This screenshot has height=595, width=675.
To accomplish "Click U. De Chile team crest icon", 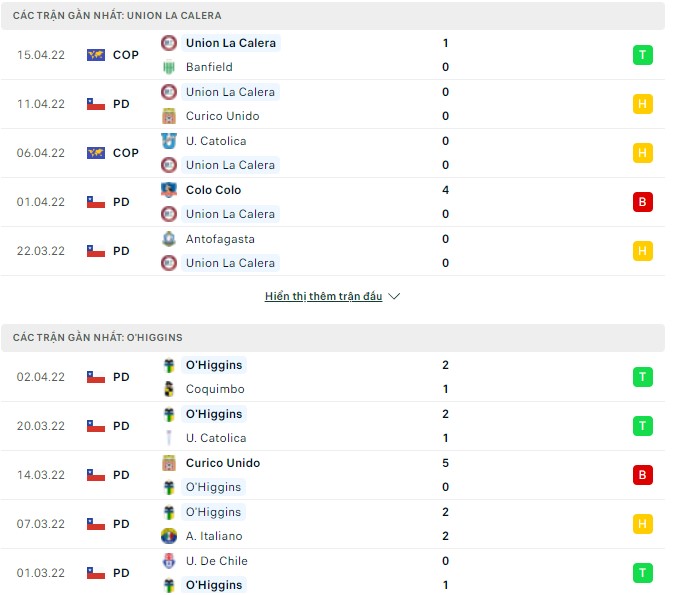I will tap(169, 561).
